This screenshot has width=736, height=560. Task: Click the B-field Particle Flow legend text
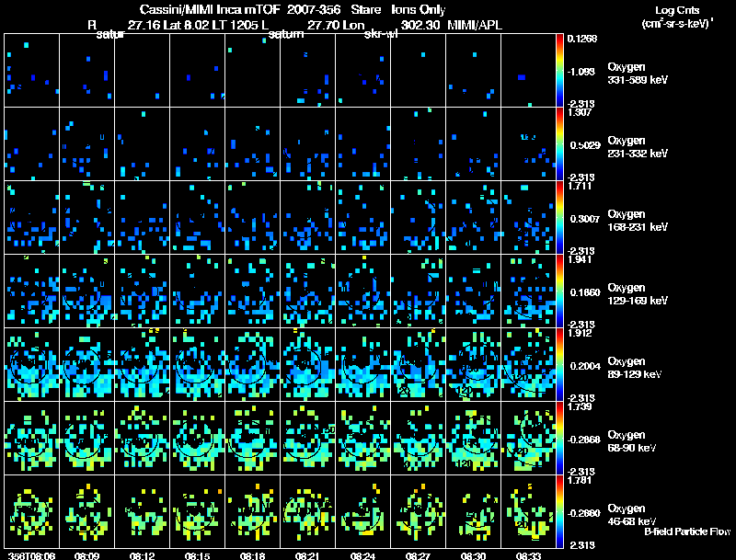(686, 531)
